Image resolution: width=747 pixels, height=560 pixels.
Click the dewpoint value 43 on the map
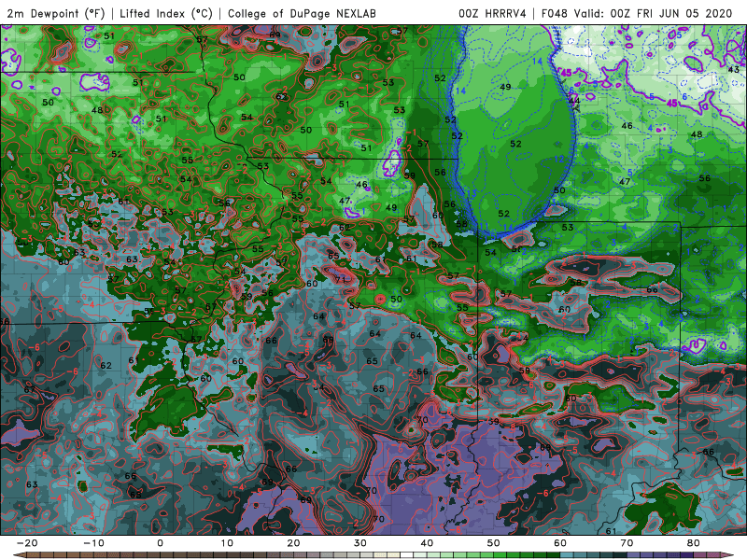pyautogui.click(x=733, y=69)
